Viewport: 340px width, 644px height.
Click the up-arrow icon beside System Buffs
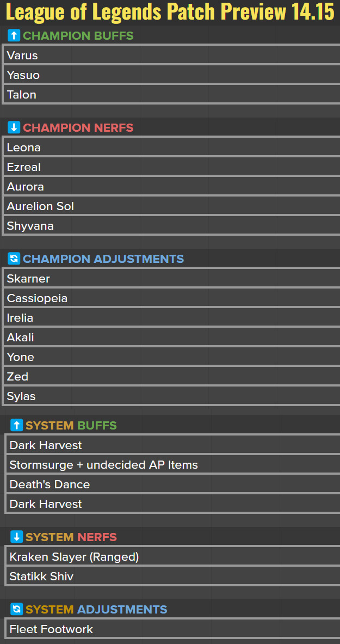[17, 425]
